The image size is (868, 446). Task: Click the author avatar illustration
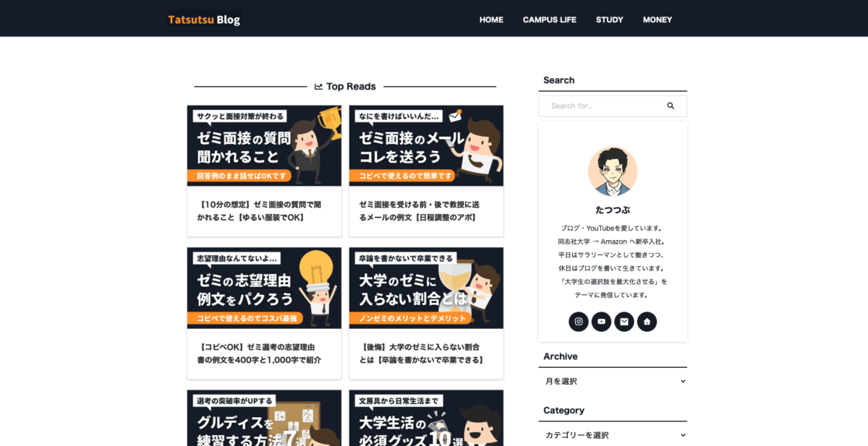point(613,171)
